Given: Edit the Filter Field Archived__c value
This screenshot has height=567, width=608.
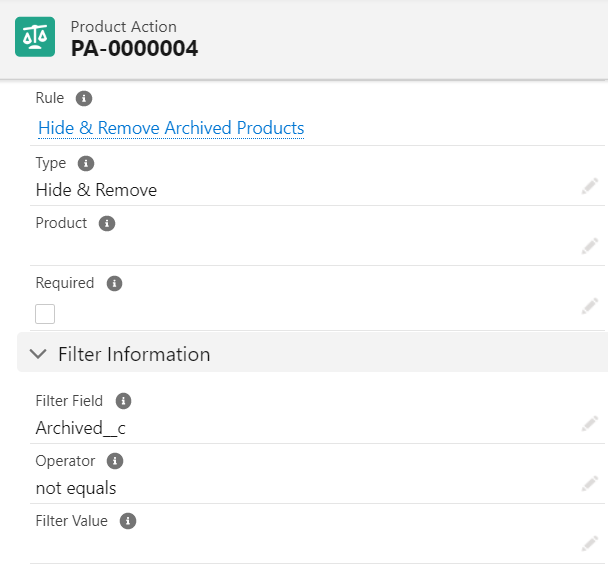Looking at the screenshot, I should [x=590, y=424].
